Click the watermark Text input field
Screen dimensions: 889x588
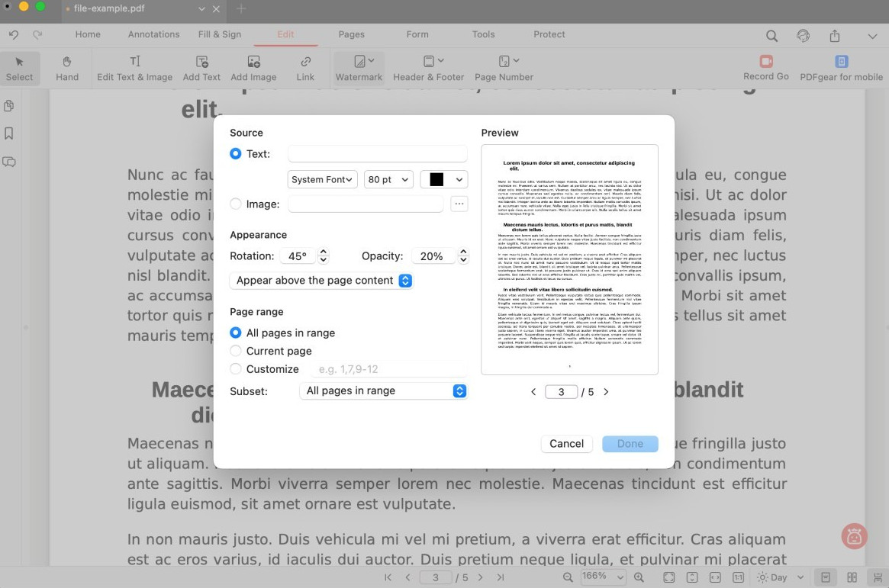click(377, 154)
